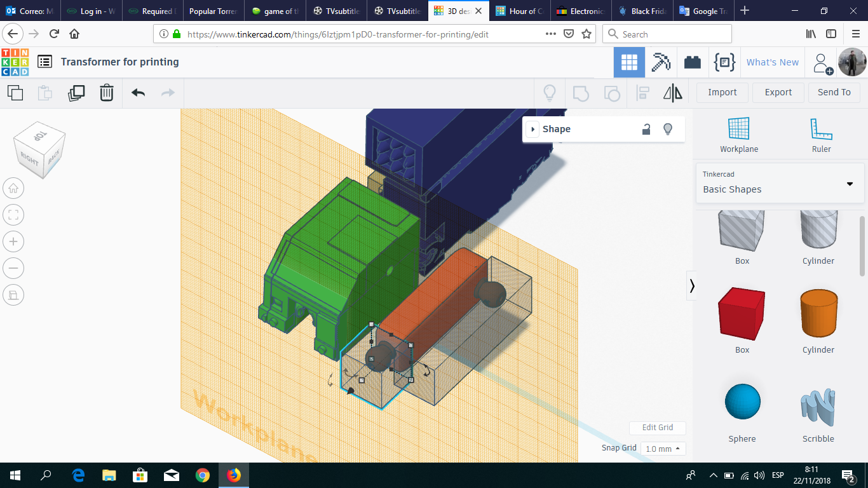Viewport: 868px width, 488px height.
Task: Click the Export button
Action: pyautogui.click(x=778, y=92)
